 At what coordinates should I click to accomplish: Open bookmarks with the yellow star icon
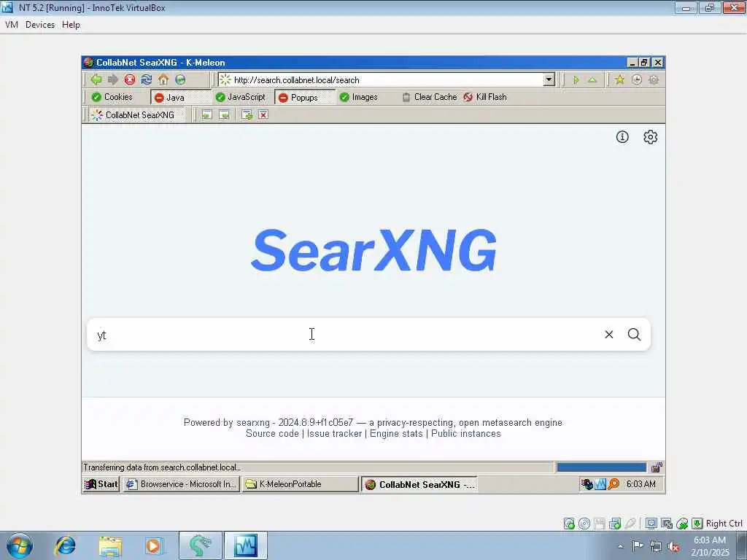tap(619, 79)
